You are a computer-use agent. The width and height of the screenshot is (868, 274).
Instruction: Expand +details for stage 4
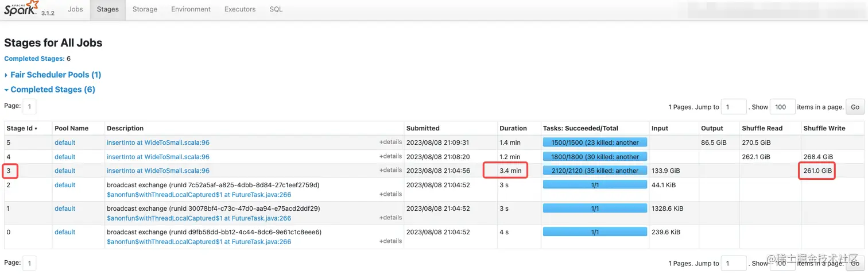390,156
